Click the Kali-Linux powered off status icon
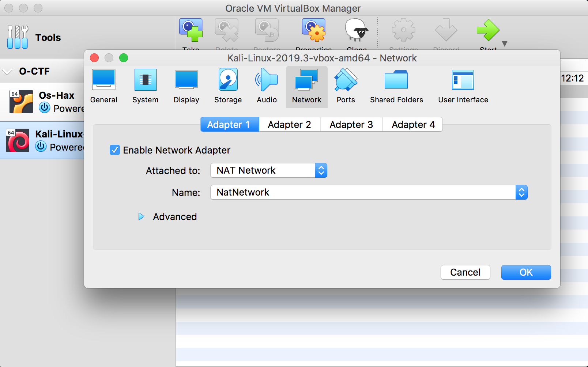 click(41, 147)
